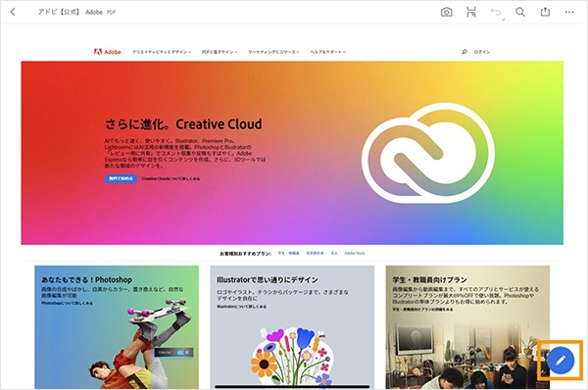The image size is (588, 390).
Task: Click the flower bouquet illustration in the Illustrator card
Action: [x=291, y=357]
